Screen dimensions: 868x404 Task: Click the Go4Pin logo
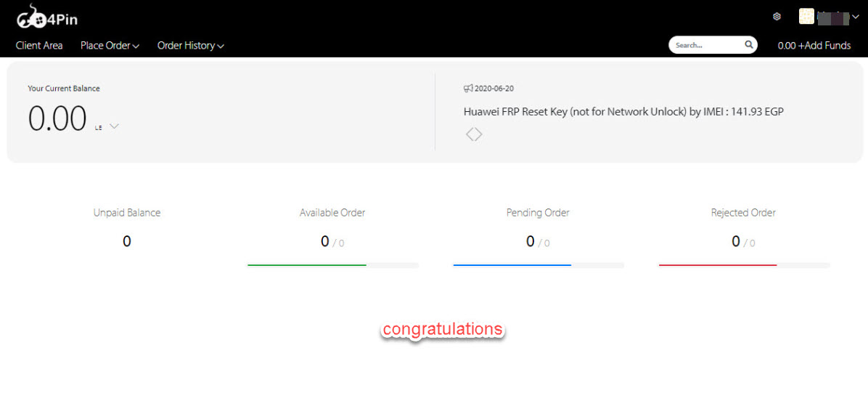coord(46,17)
